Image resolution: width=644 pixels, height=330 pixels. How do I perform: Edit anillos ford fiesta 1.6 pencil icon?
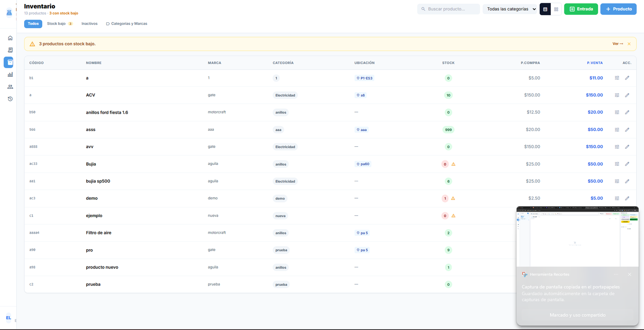(x=627, y=113)
